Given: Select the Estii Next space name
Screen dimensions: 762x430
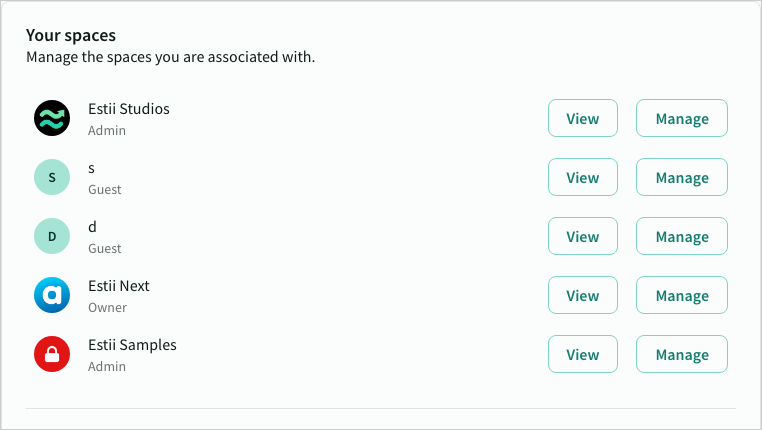Looking at the screenshot, I should click(119, 286).
